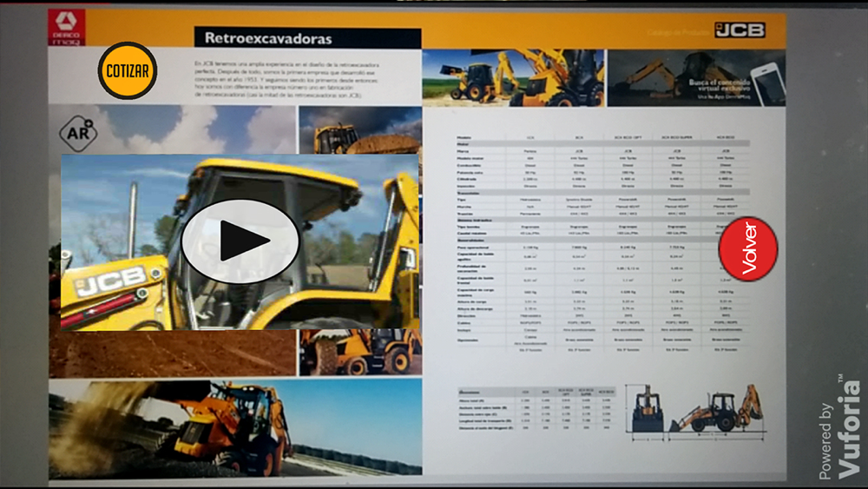Click the backhoe dimensions diagram
The width and height of the screenshot is (868, 489).
697,412
